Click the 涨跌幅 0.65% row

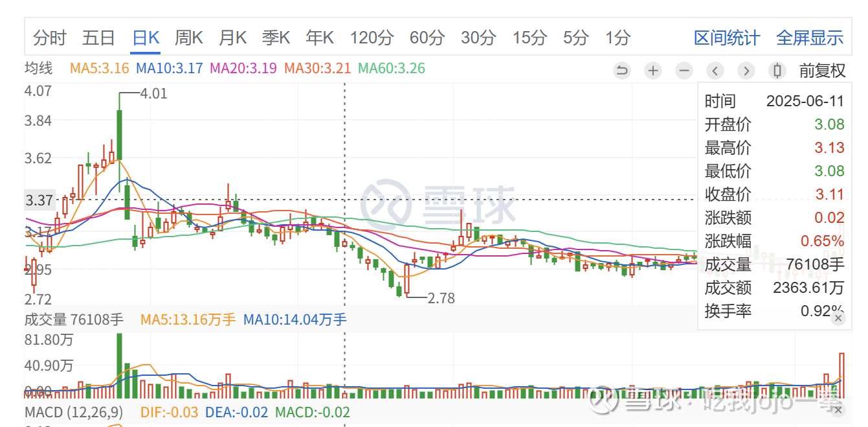pos(774,241)
